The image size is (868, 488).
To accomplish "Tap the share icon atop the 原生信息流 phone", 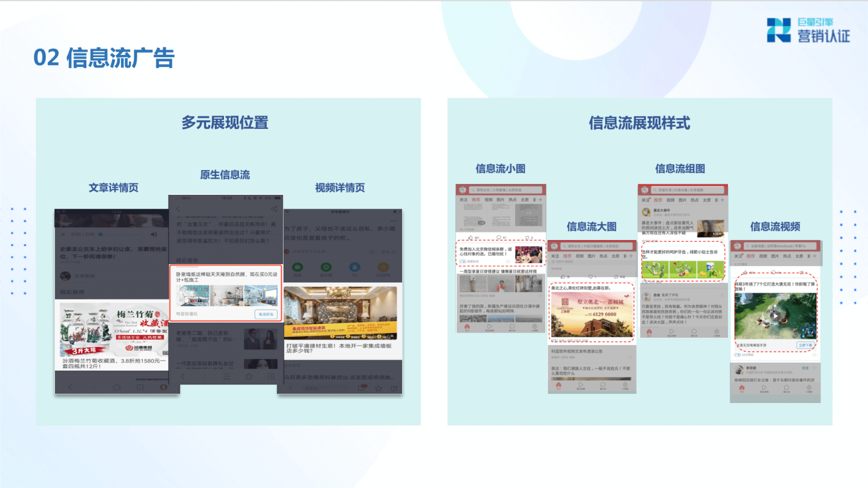I will 274,209.
